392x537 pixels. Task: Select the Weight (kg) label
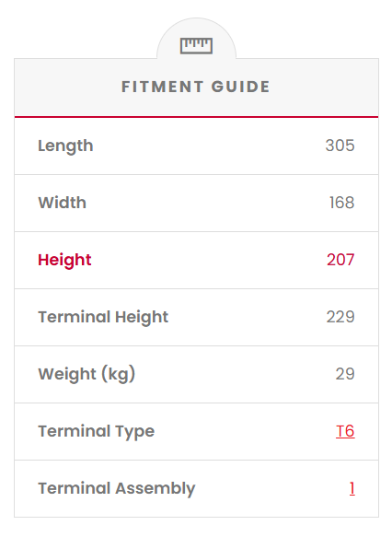click(x=86, y=374)
